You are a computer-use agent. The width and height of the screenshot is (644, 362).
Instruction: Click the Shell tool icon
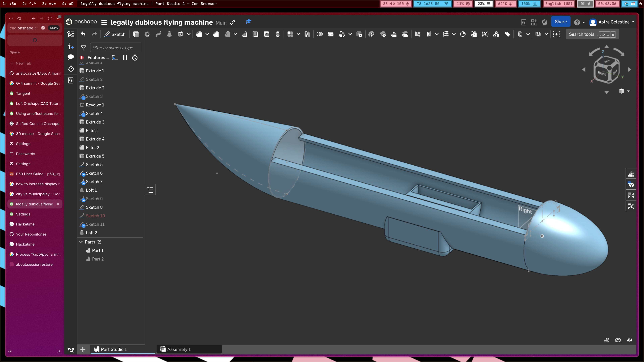(255, 34)
